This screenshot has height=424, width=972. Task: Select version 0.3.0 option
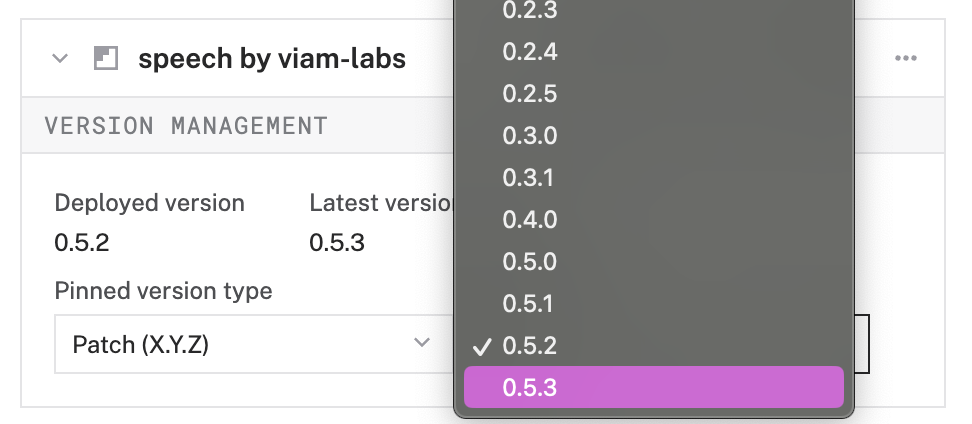click(654, 136)
